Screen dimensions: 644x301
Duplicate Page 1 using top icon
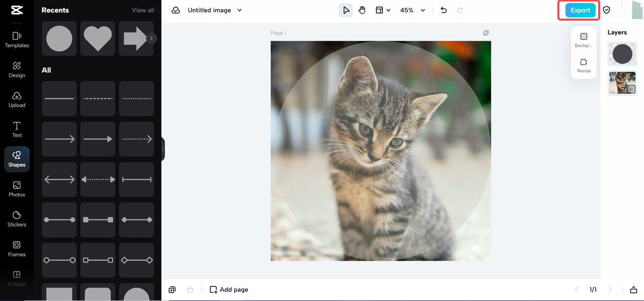[x=486, y=33]
